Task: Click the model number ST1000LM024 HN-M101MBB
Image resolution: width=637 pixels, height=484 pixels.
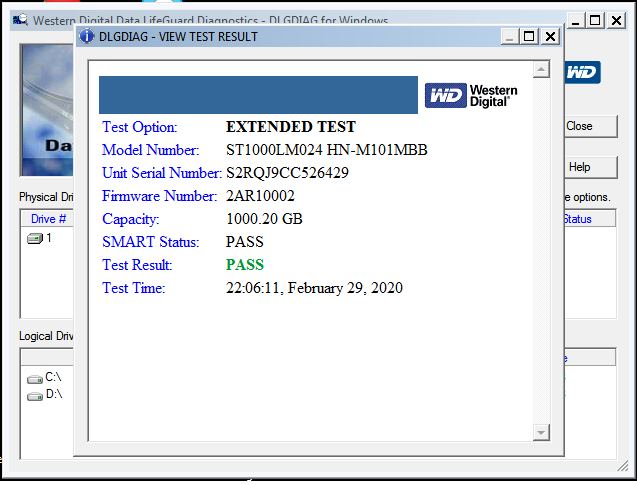Action: pos(327,150)
